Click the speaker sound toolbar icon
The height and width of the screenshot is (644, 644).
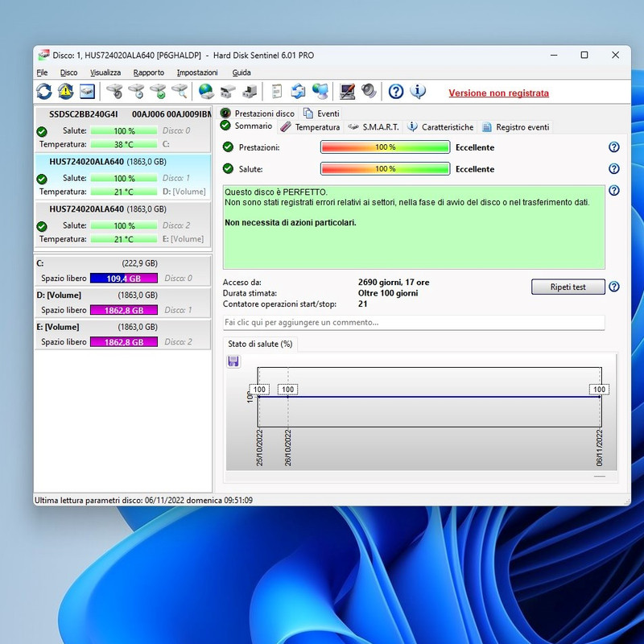[369, 91]
